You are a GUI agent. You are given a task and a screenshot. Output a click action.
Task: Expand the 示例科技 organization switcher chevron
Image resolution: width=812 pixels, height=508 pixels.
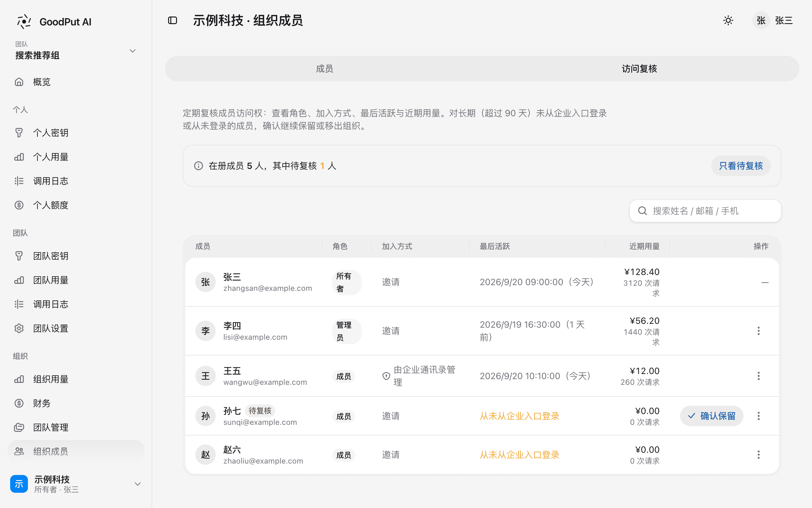click(x=138, y=484)
